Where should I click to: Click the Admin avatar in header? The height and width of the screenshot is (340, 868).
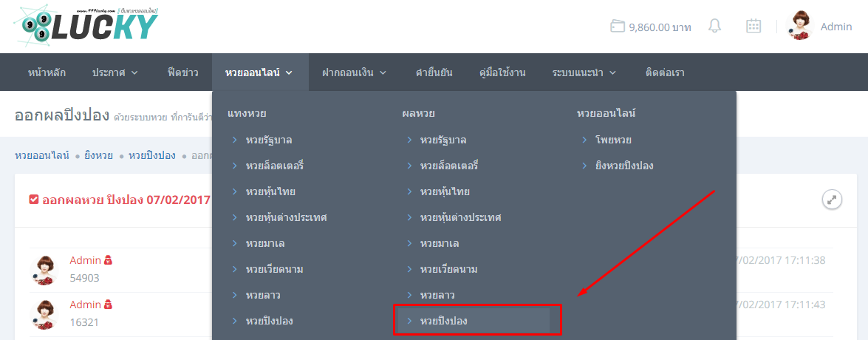[x=801, y=26]
